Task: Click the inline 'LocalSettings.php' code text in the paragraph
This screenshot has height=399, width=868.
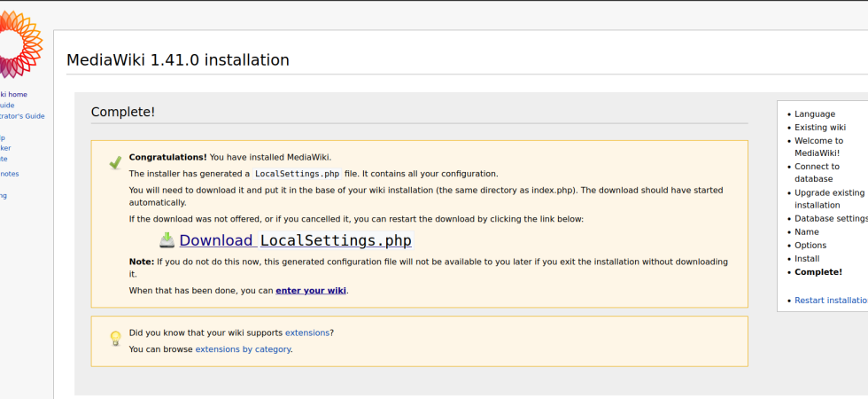Action: tap(296, 174)
